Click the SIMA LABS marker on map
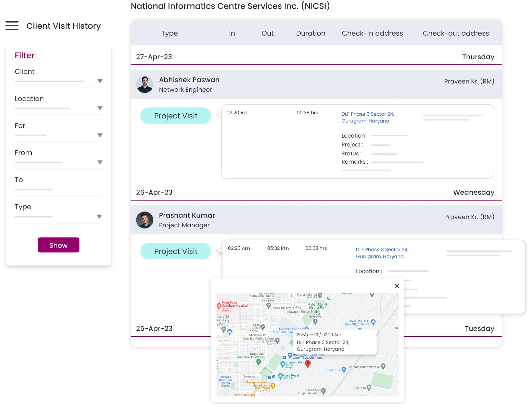The width and height of the screenshot is (532, 409). [324, 391]
